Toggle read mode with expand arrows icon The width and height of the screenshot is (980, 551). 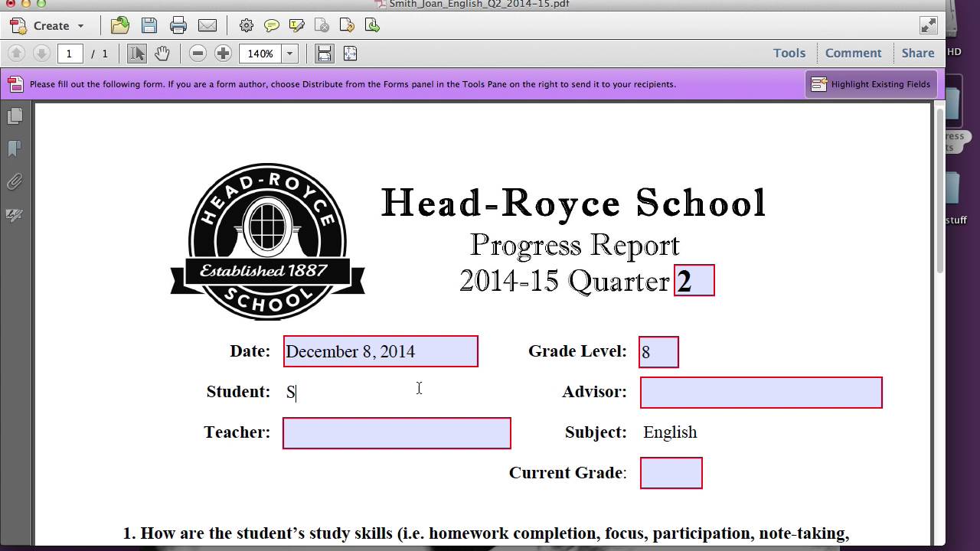point(929,26)
